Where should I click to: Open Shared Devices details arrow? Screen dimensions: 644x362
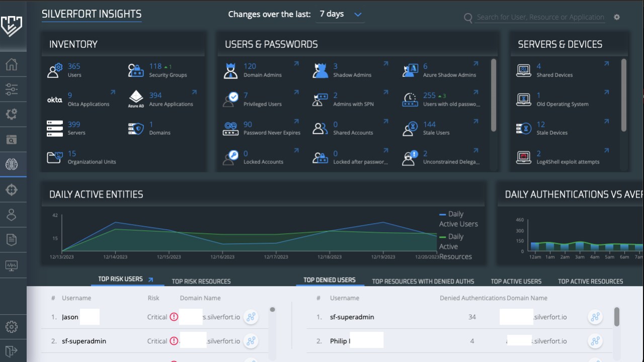[x=606, y=64]
